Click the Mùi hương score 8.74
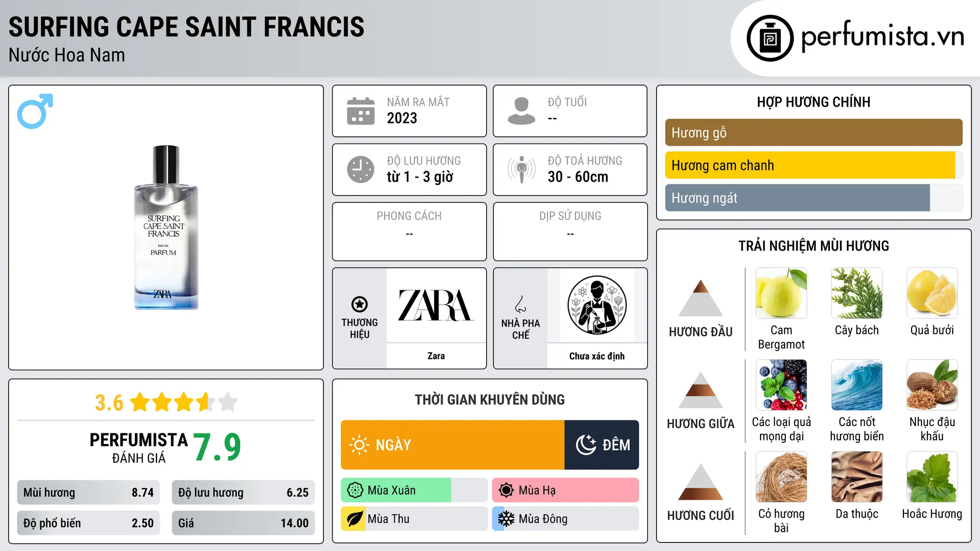Screen dimensions: 980x551 tap(89, 492)
